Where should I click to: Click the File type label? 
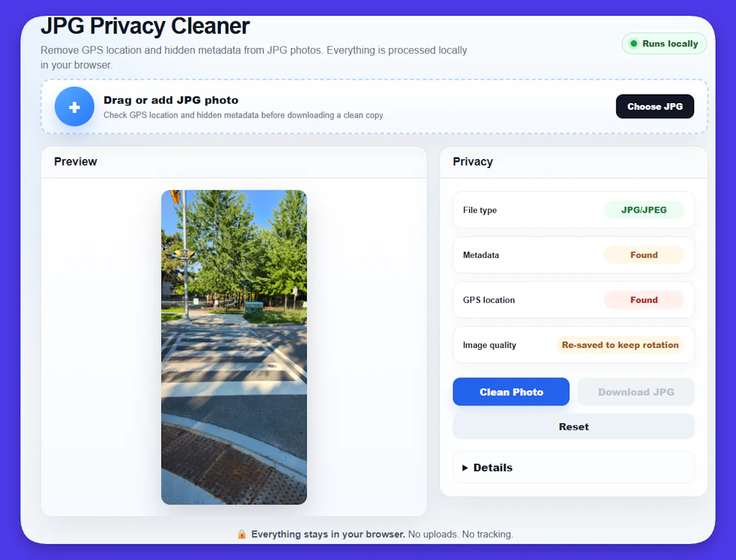480,210
